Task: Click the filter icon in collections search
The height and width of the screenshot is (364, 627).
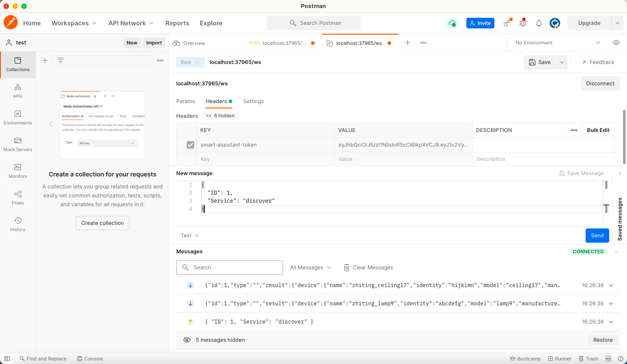Action: [61, 60]
